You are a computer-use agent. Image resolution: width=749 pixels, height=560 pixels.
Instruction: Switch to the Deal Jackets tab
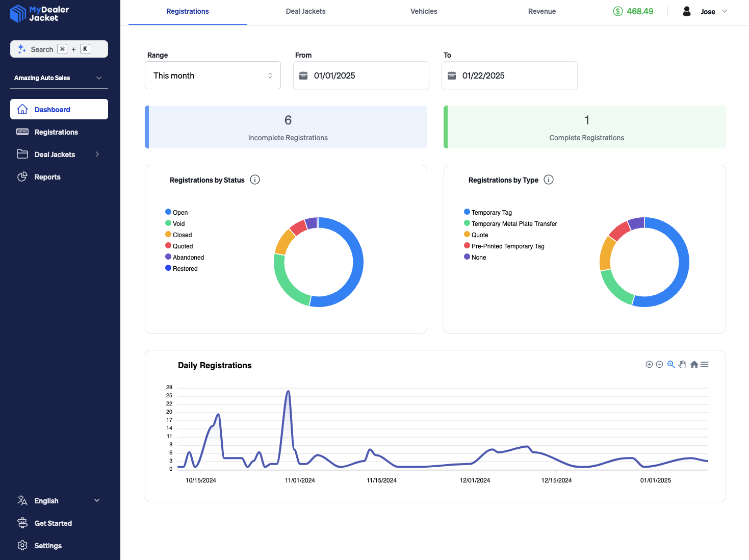click(305, 12)
